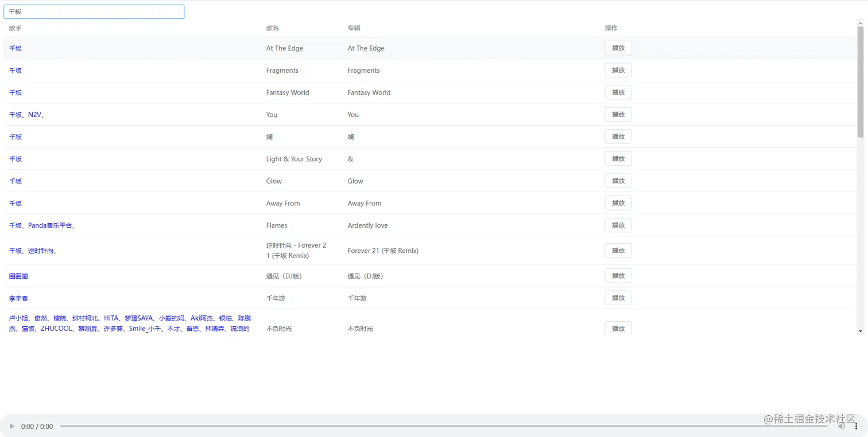The width and height of the screenshot is (868, 437).
Task: Play the Forever 21 (千坂 Remix) track
Action: click(618, 251)
